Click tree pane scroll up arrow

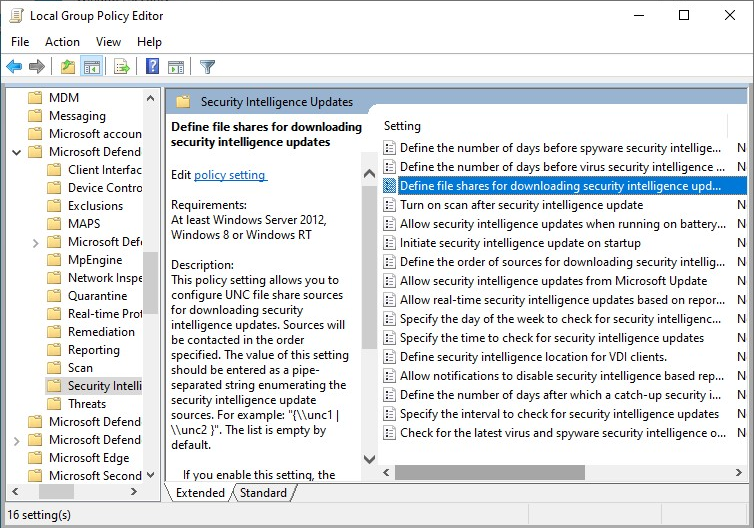click(x=151, y=98)
